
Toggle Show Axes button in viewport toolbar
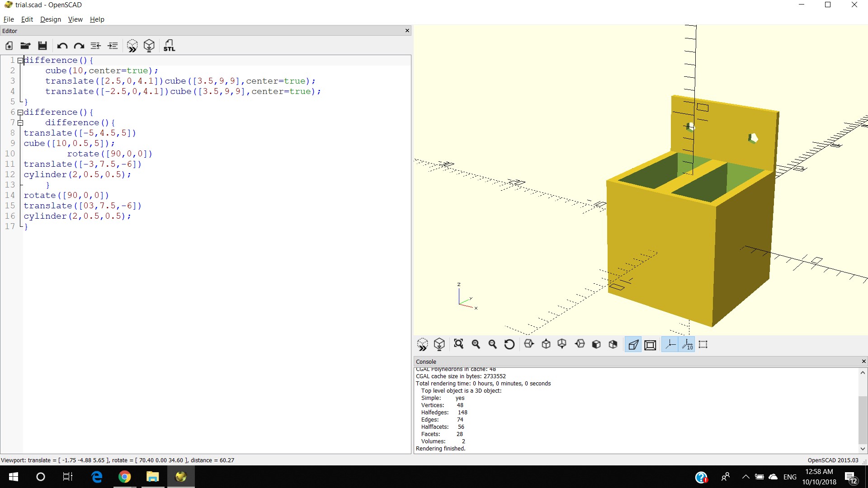(670, 345)
